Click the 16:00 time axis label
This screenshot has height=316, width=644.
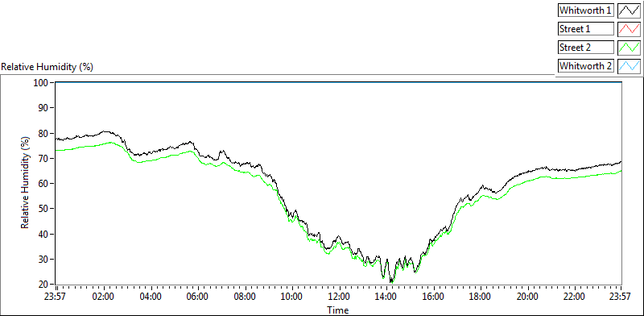pos(433,297)
